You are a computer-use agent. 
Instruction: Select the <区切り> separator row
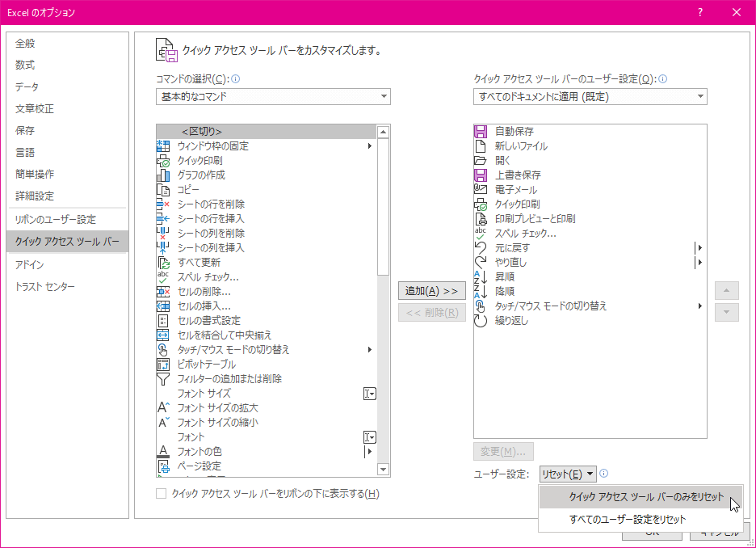click(267, 131)
